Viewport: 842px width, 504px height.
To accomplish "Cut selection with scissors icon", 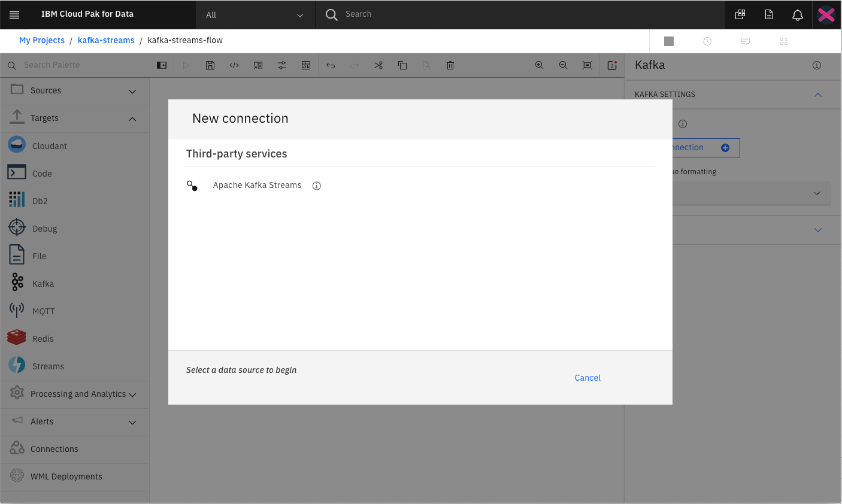I will (378, 65).
